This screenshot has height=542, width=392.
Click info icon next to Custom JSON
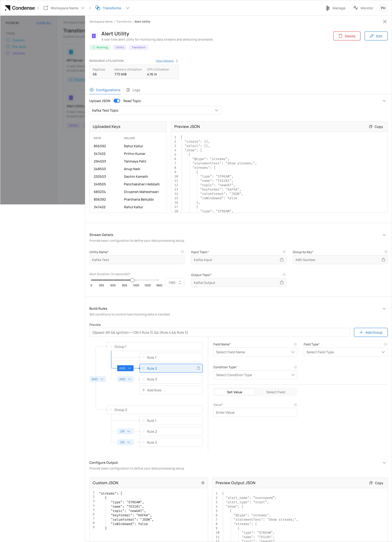tap(203, 483)
